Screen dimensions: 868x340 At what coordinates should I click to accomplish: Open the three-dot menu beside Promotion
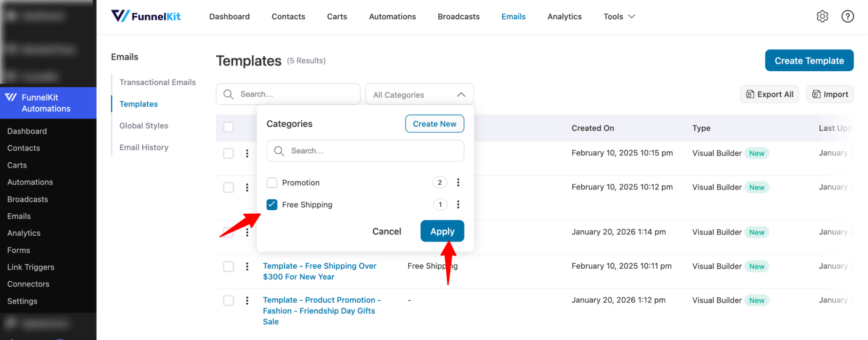tap(458, 182)
